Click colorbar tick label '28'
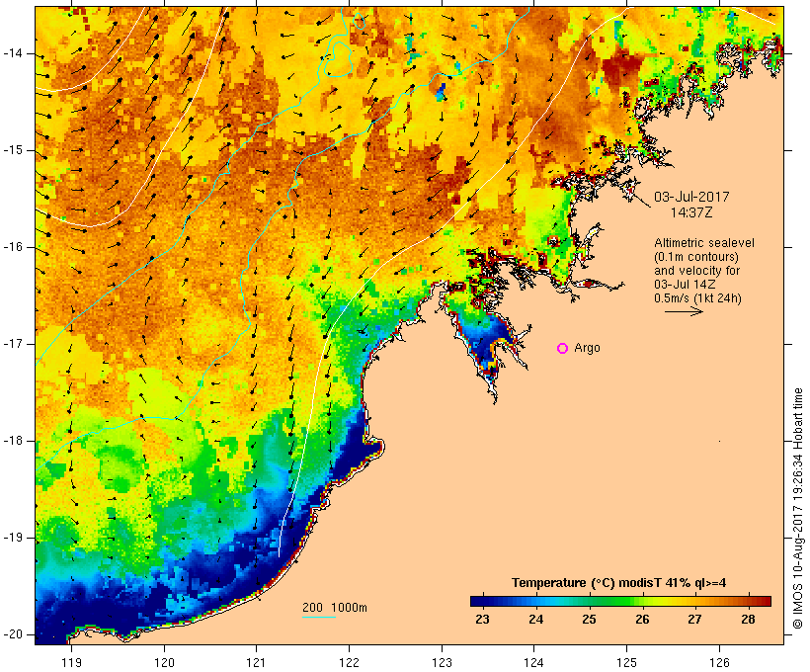This screenshot has width=810, height=672. tap(749, 620)
